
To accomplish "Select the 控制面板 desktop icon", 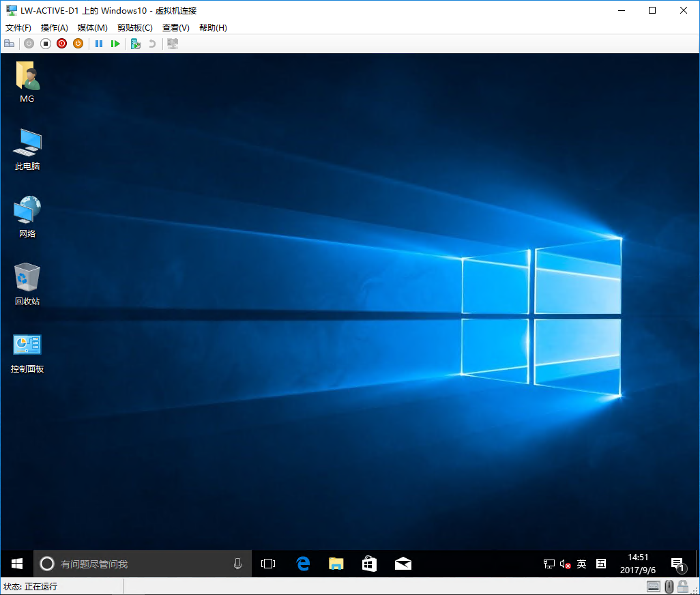I will tap(27, 353).
